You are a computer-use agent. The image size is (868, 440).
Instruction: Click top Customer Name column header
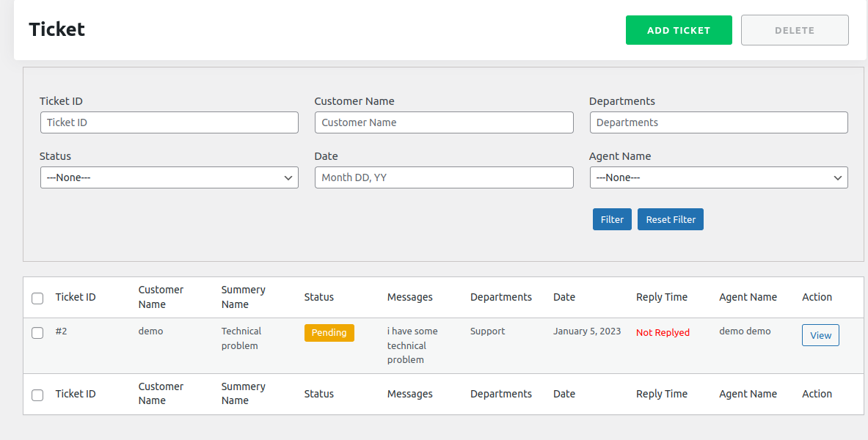click(161, 297)
